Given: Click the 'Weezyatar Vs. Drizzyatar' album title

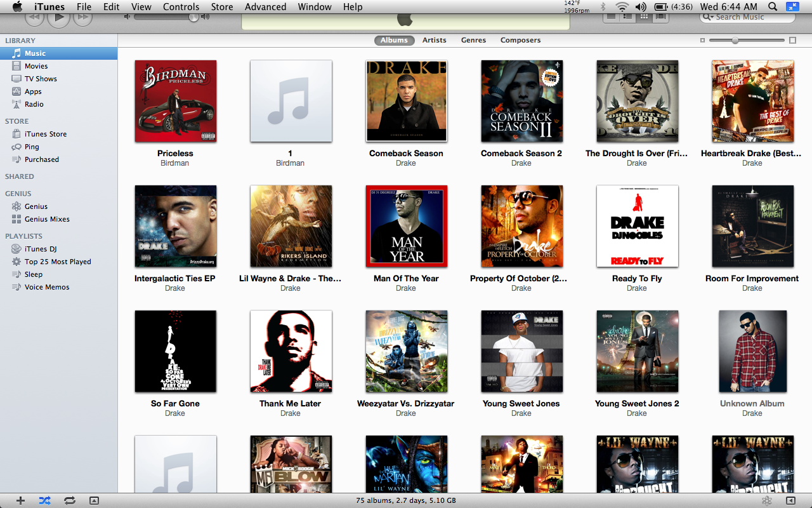Looking at the screenshot, I should [x=406, y=403].
